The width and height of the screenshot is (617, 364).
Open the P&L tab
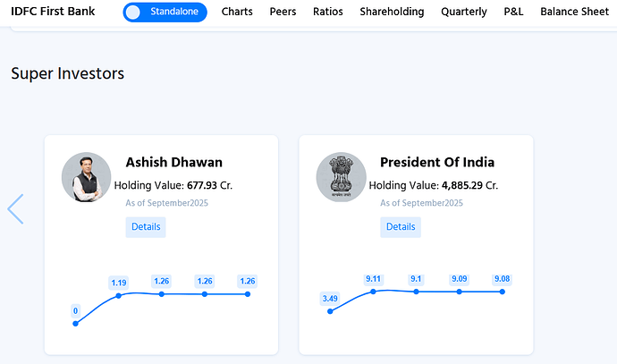click(513, 13)
